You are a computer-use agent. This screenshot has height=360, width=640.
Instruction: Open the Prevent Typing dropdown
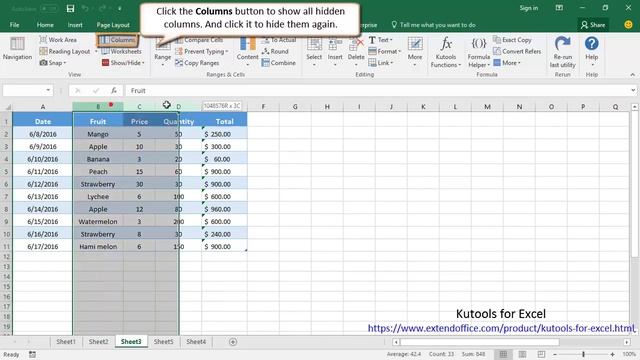(x=202, y=51)
